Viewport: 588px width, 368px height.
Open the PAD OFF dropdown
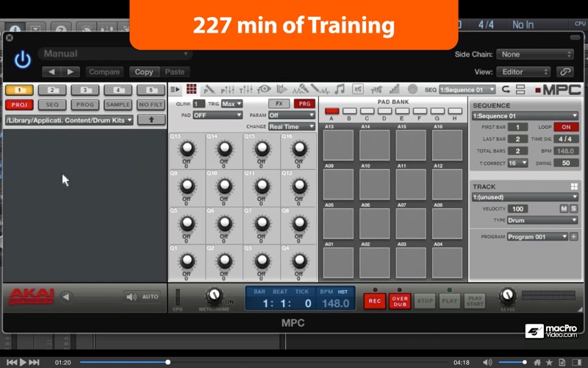218,116
